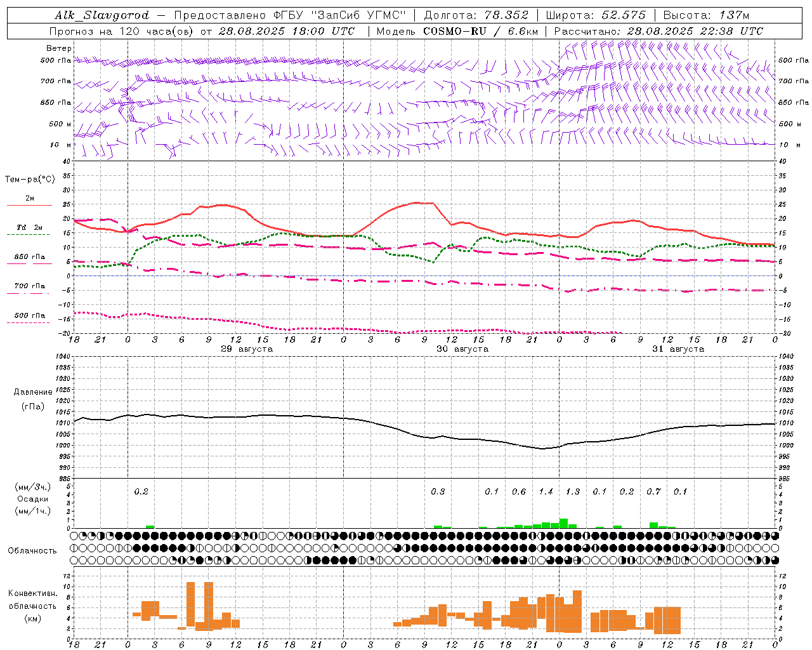Click the 0.7 precipitation amount
The height and width of the screenshot is (650, 812).
[x=653, y=492]
